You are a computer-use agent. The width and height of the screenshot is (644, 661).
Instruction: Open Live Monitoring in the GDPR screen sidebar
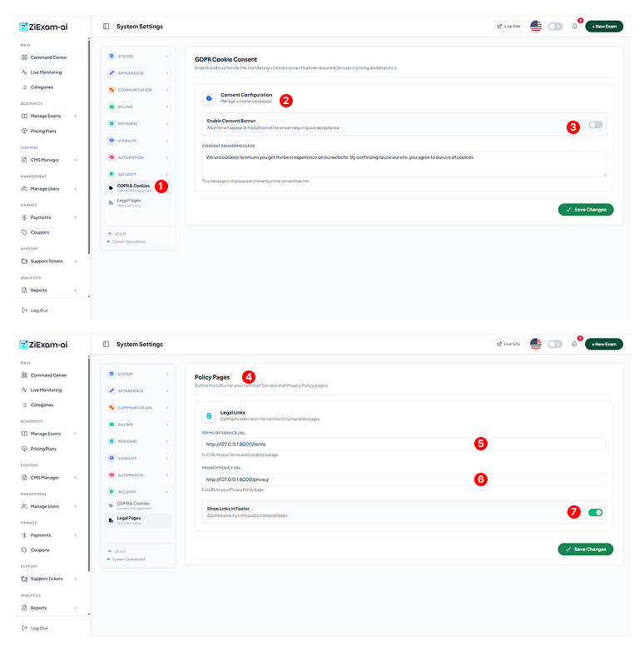46,72
